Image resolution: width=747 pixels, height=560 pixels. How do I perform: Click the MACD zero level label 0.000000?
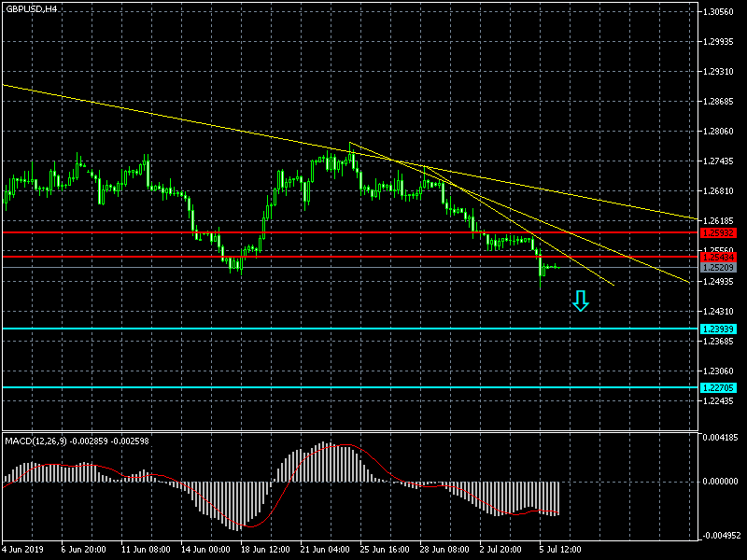pos(720,482)
